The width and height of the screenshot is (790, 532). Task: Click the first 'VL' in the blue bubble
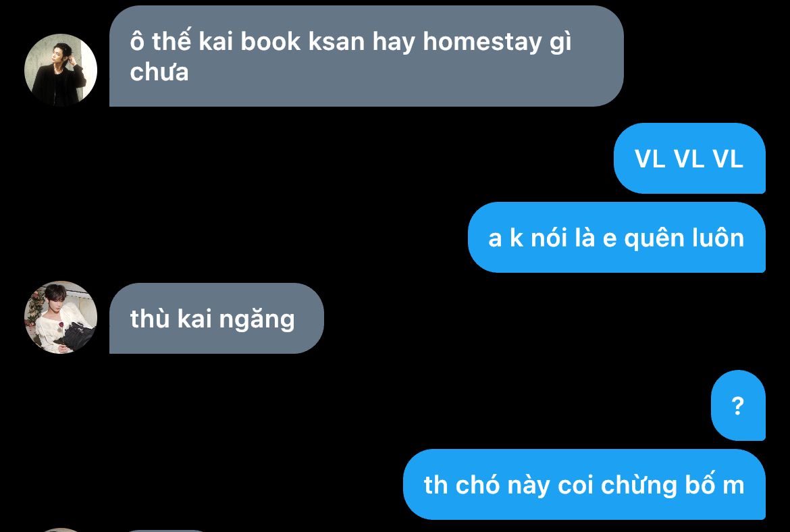coord(650,159)
